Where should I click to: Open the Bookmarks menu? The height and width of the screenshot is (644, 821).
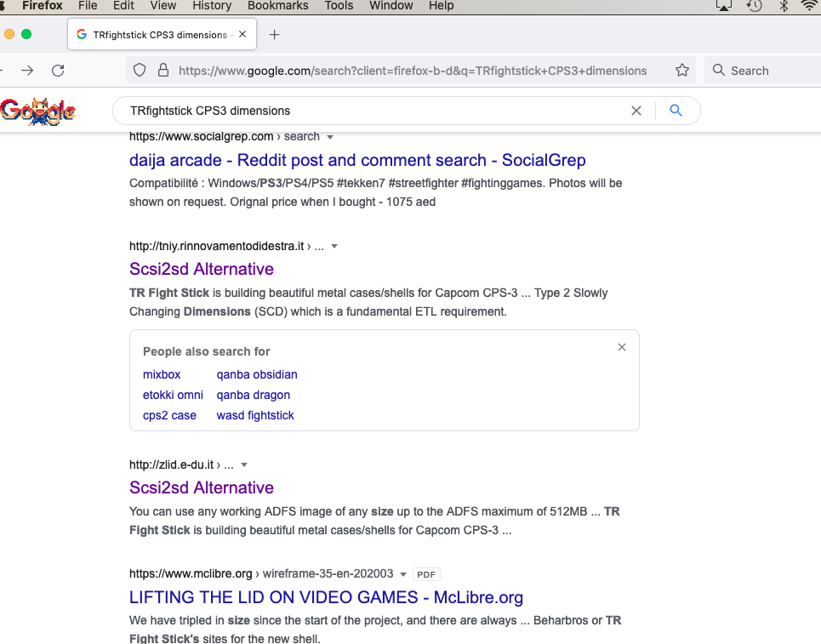pos(278,6)
